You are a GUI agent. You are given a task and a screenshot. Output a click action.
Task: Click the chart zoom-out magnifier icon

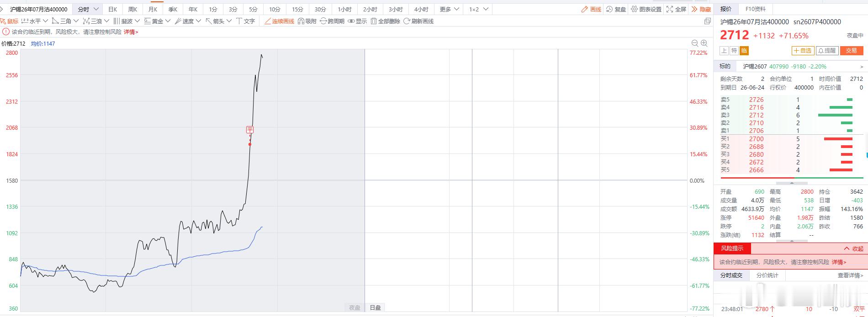(x=695, y=43)
